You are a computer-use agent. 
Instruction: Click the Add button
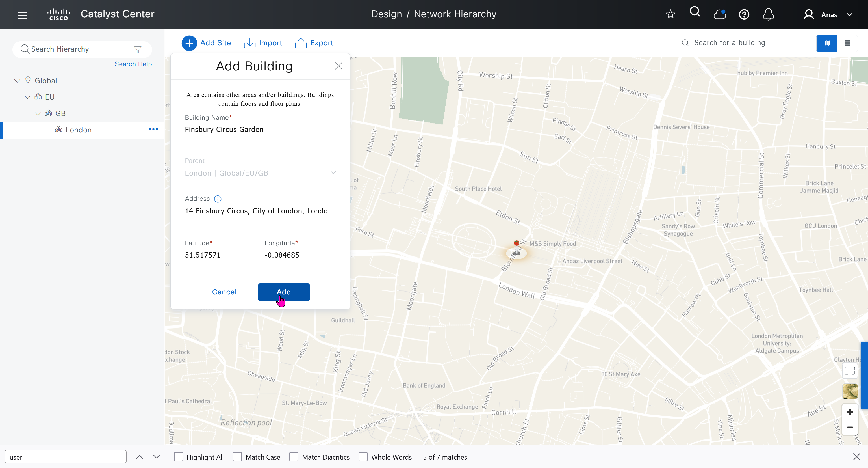point(283,292)
